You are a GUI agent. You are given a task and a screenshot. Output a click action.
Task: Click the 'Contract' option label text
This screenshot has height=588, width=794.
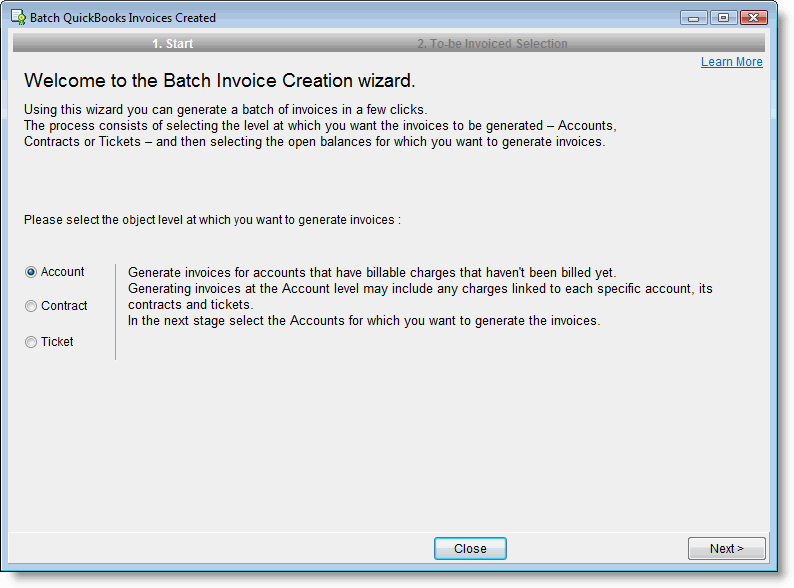pyautogui.click(x=64, y=306)
